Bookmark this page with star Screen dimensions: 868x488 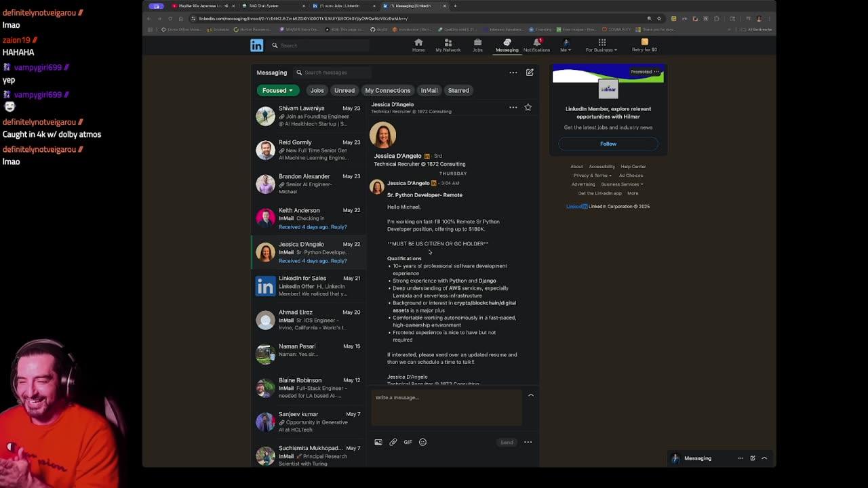pos(658,18)
